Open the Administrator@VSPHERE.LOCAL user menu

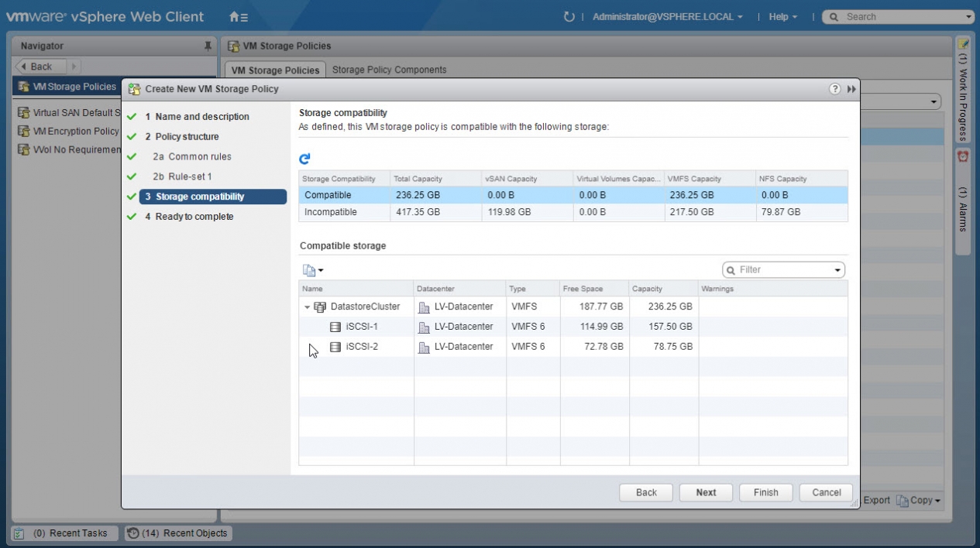coord(667,16)
